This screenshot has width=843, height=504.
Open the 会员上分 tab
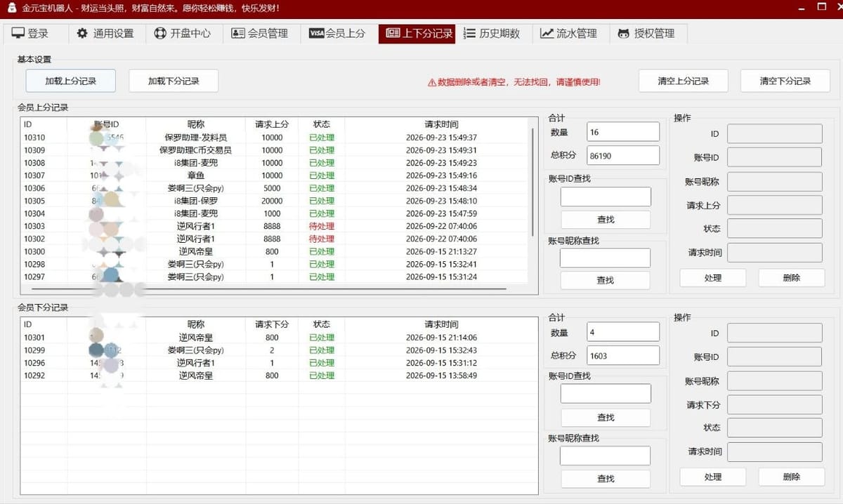[339, 34]
